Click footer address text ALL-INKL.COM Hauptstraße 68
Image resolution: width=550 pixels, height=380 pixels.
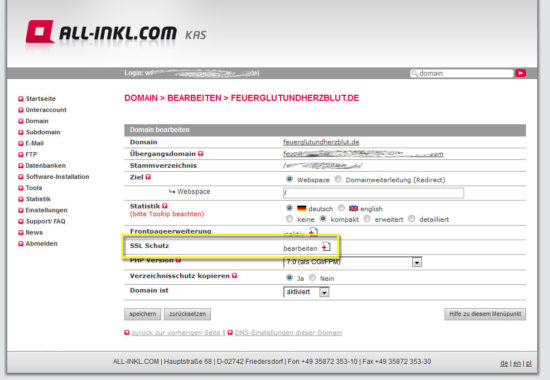click(x=162, y=361)
